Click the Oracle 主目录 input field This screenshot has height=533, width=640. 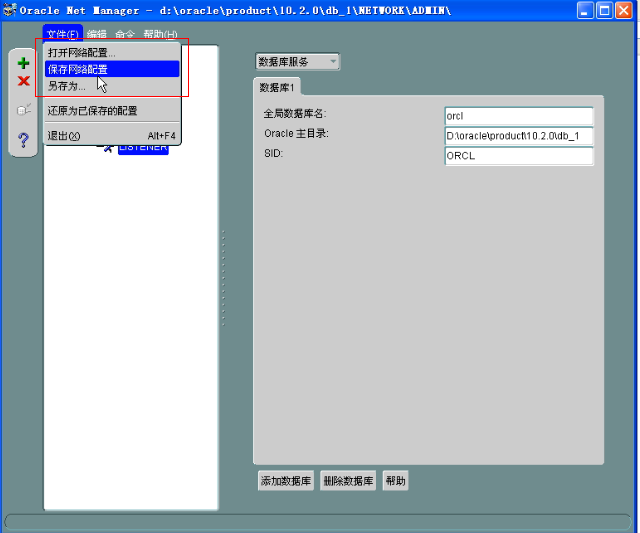pyautogui.click(x=519, y=136)
